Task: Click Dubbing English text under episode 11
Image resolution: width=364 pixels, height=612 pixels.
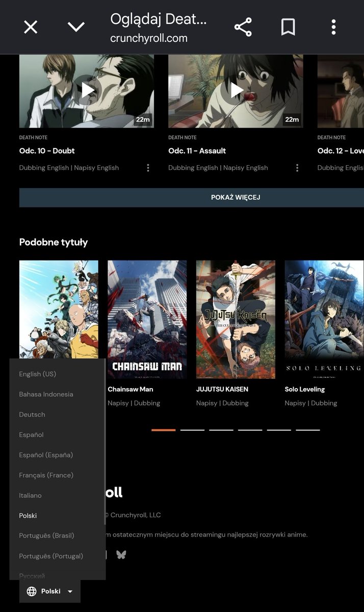Action: point(193,168)
